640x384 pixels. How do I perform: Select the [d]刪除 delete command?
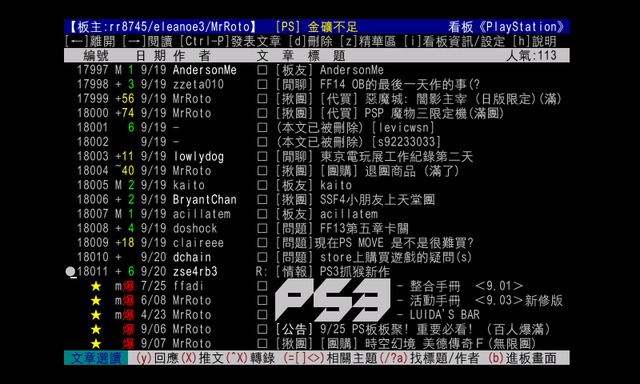311,41
